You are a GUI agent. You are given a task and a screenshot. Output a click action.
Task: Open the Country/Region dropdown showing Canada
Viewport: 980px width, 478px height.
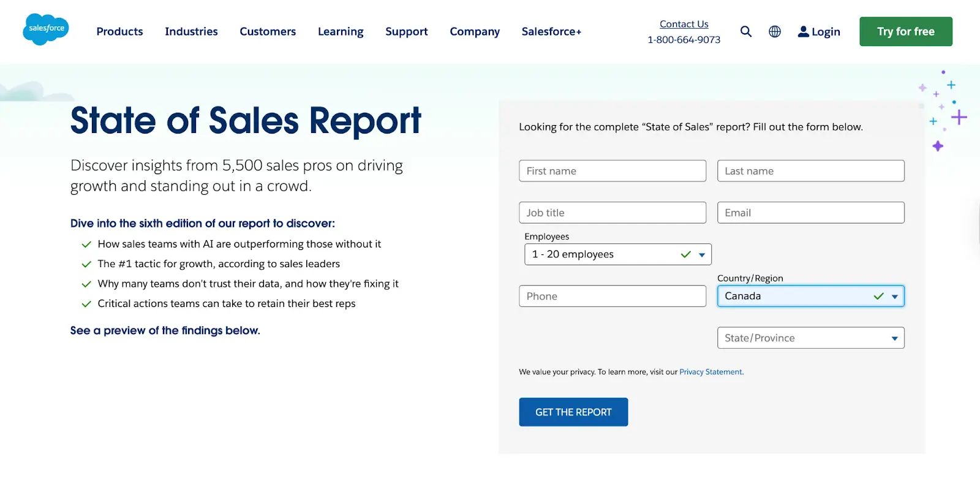coord(811,296)
